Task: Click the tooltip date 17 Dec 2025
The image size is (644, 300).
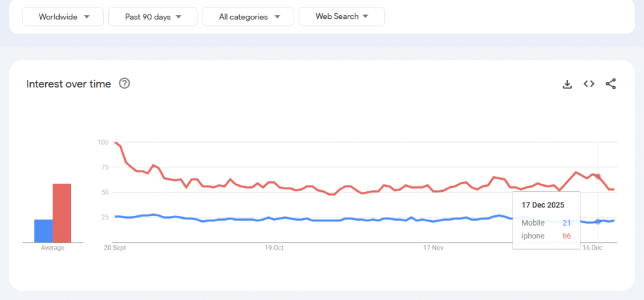Action: [543, 205]
